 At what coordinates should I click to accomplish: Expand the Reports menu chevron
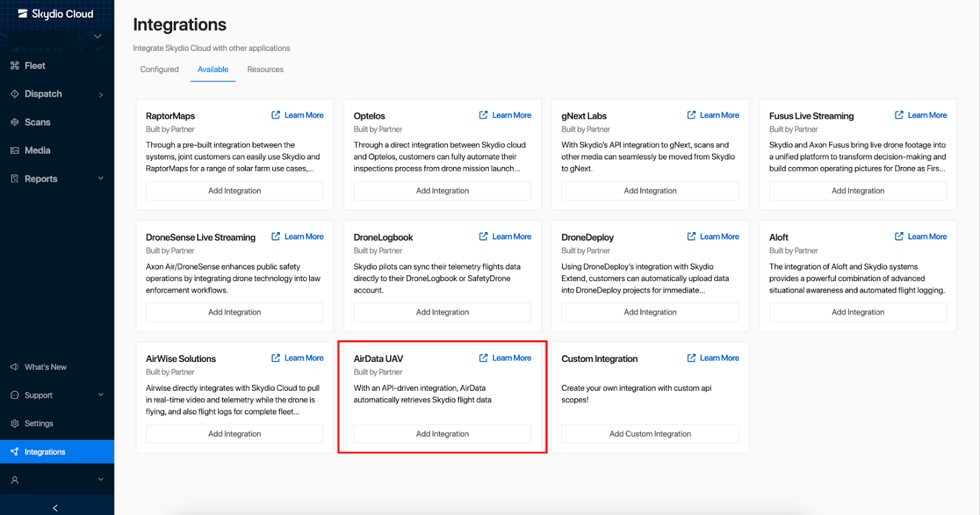pos(101,178)
